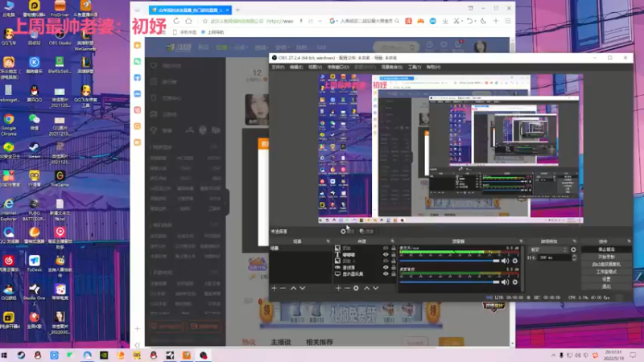Adjust the Desktop Audio volume slider
Viewport: 644px width, 362px height.
coord(449,282)
